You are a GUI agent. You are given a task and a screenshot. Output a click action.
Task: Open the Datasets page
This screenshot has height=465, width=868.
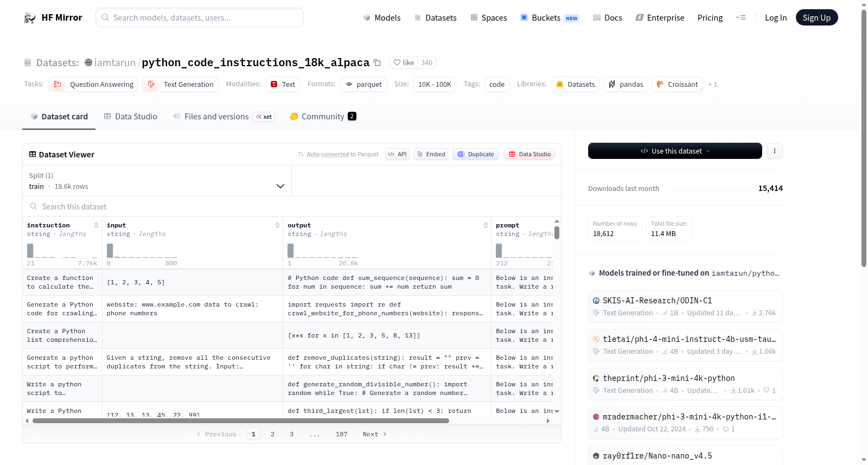coord(435,17)
